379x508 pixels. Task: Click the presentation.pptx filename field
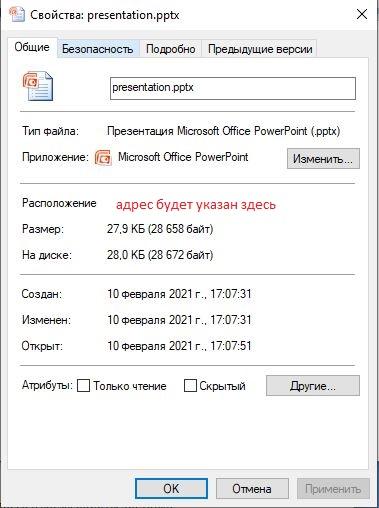(x=233, y=88)
